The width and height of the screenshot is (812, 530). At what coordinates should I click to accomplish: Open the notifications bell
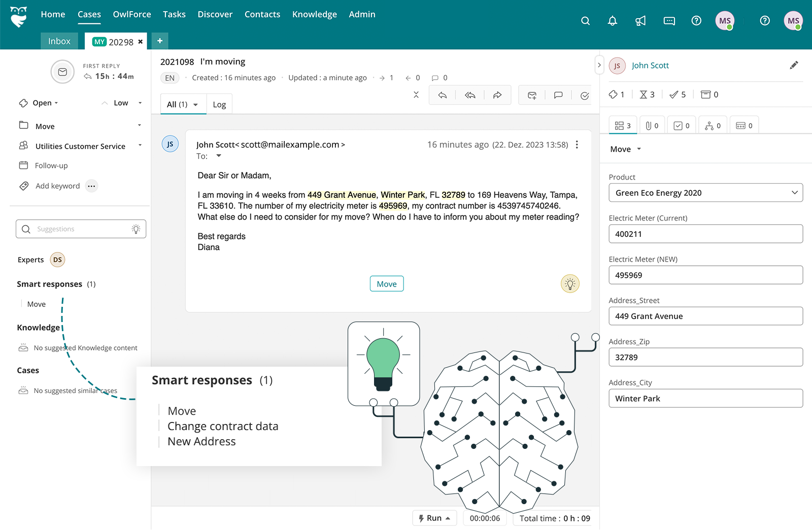[x=613, y=21]
